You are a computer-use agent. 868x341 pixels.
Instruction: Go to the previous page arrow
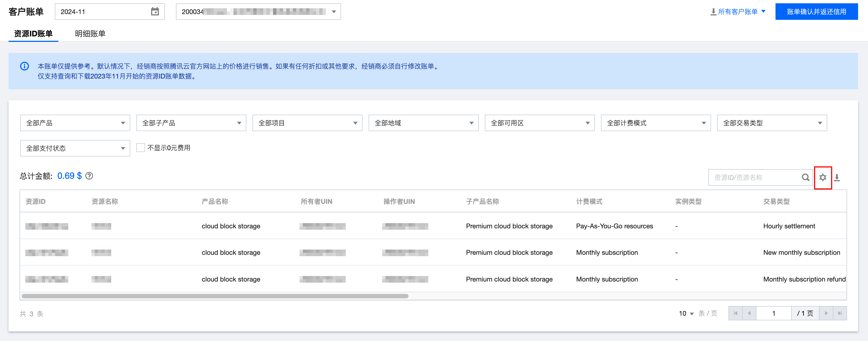pyautogui.click(x=749, y=313)
